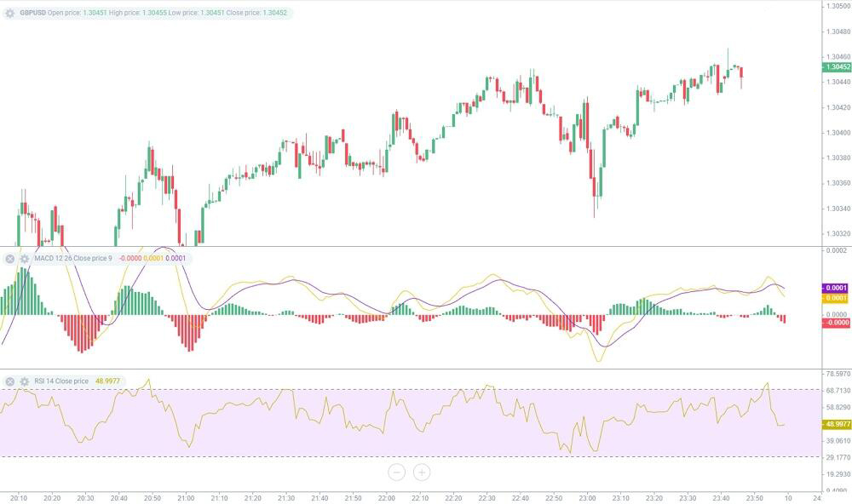Click the divider between price and MACD panes
The height and width of the screenshot is (504, 852).
coord(409,247)
